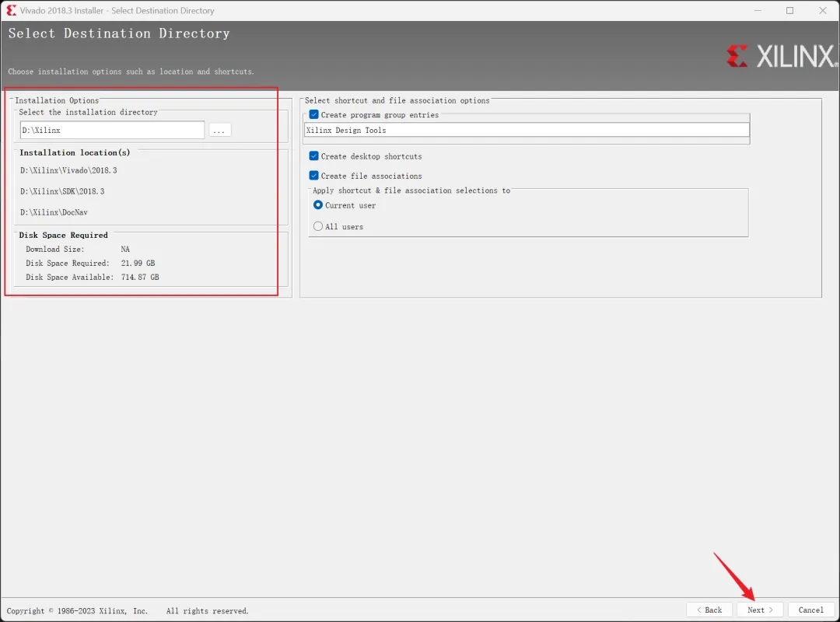Toggle Create program group entries checkbox
The image size is (840, 622).
[x=314, y=114]
